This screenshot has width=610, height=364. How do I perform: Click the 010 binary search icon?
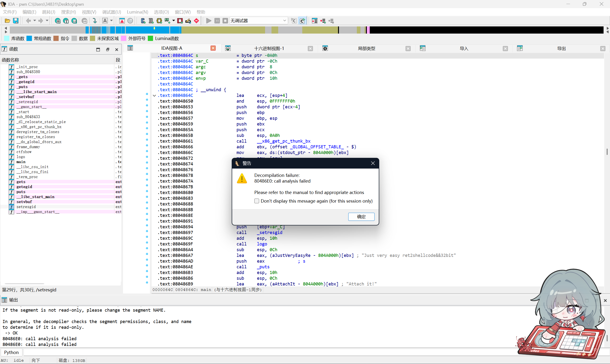pyautogui.click(x=74, y=21)
